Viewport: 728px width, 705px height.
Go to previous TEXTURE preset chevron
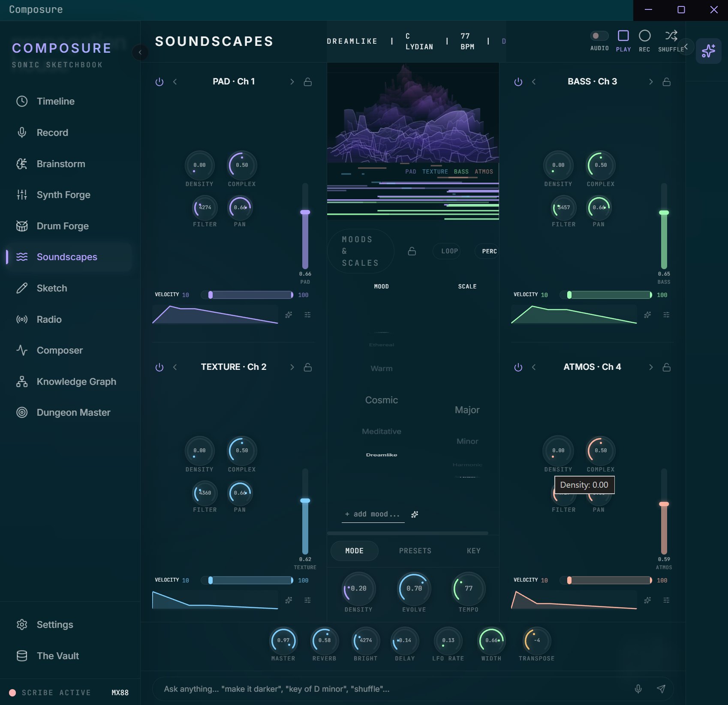point(175,367)
